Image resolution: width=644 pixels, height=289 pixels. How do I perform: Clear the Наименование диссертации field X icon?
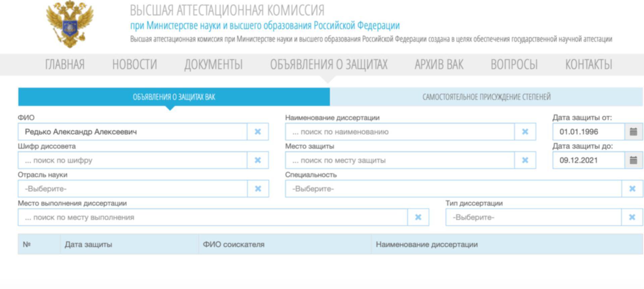click(x=525, y=132)
